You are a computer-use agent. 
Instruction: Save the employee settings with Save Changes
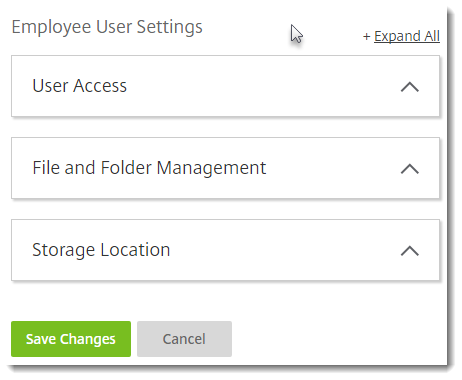(x=71, y=339)
